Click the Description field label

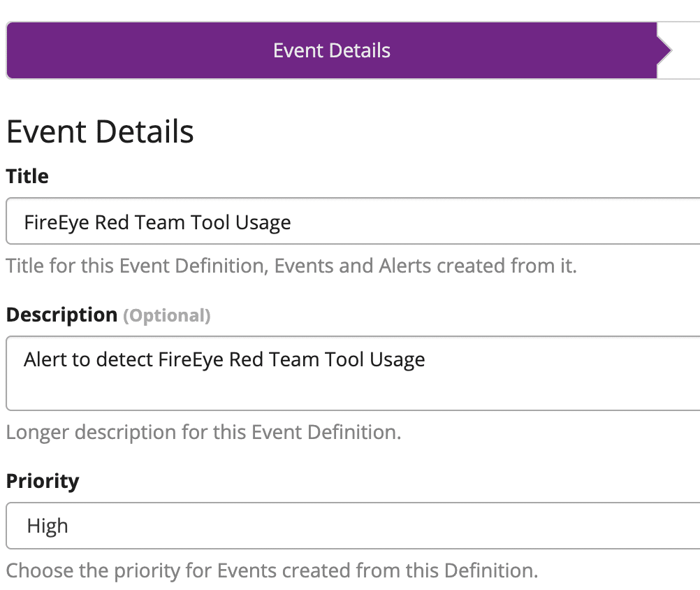[61, 315]
